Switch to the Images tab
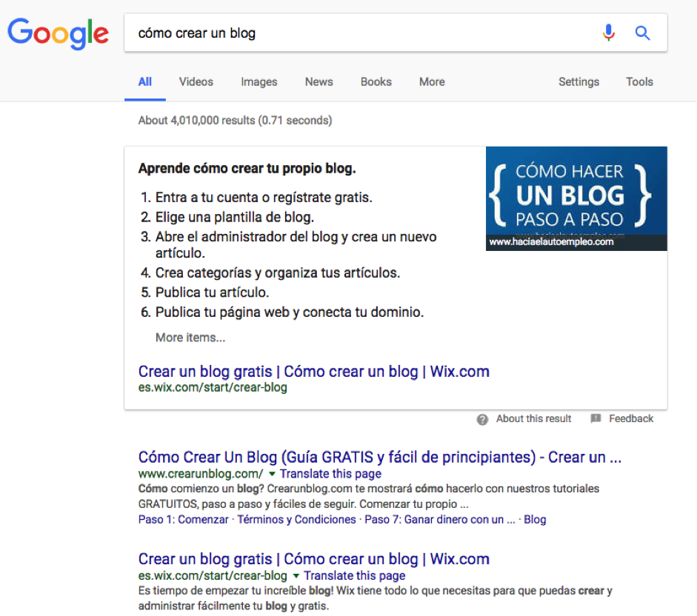This screenshot has width=697, height=616. point(259,82)
